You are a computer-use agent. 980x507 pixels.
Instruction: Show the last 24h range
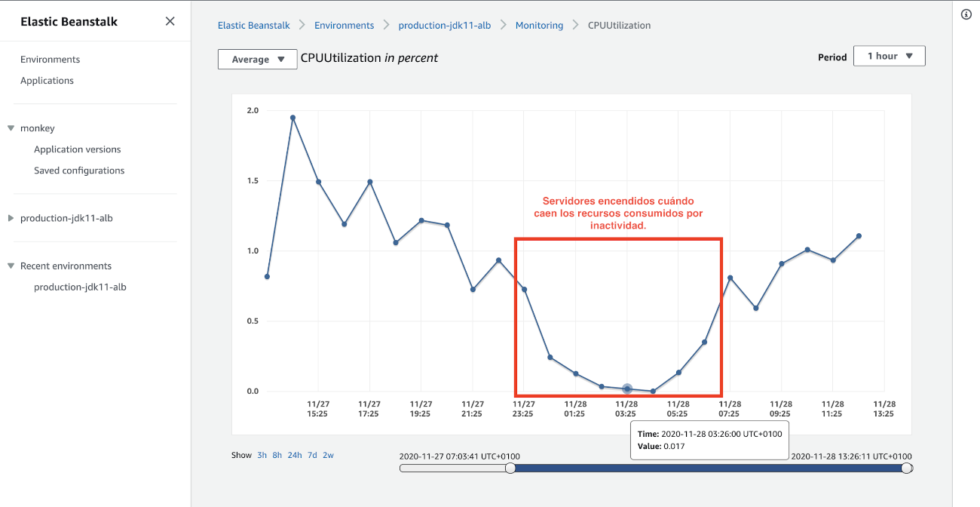pyautogui.click(x=295, y=456)
